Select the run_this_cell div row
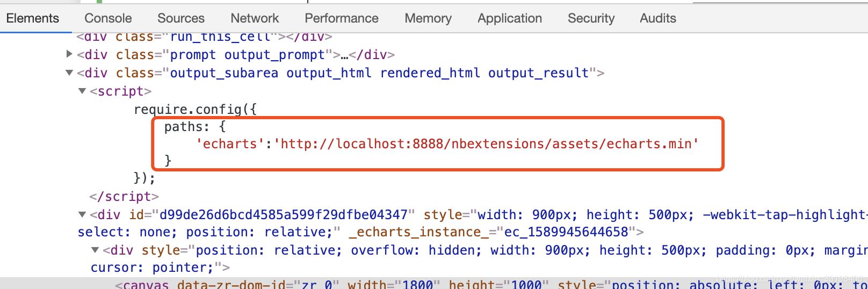This screenshot has width=868, height=289. point(205,37)
